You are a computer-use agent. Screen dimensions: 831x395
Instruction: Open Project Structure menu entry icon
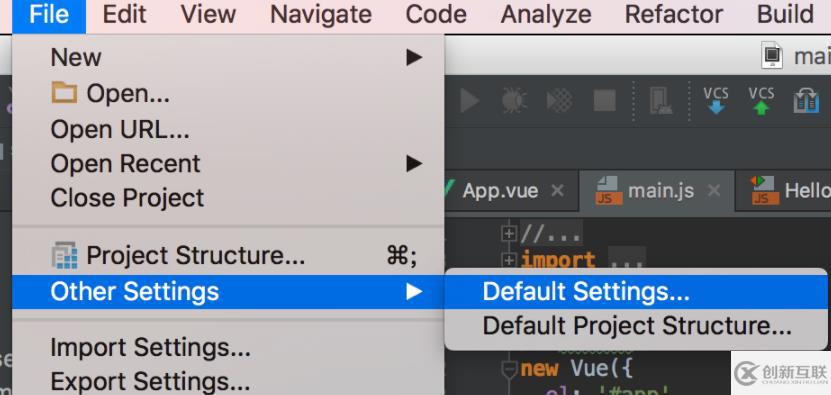point(65,256)
